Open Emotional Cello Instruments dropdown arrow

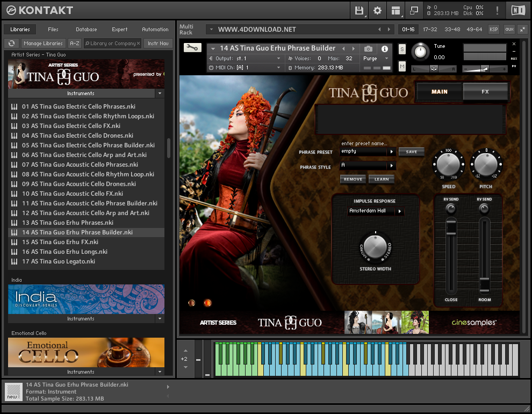(160, 372)
